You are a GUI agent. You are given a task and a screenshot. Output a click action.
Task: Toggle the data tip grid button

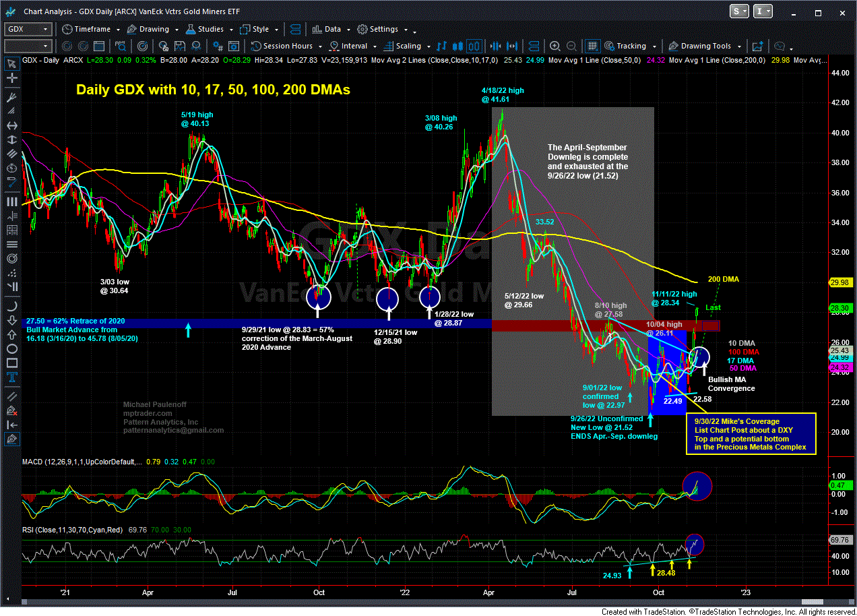coord(592,47)
